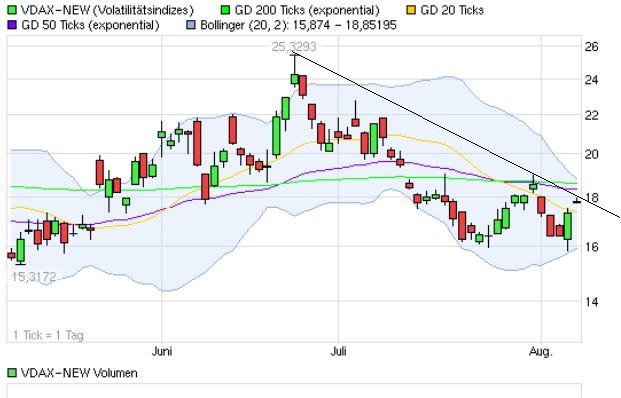The width and height of the screenshot is (621, 398).
Task: Click the 20 y-axis value
Action: 592,154
